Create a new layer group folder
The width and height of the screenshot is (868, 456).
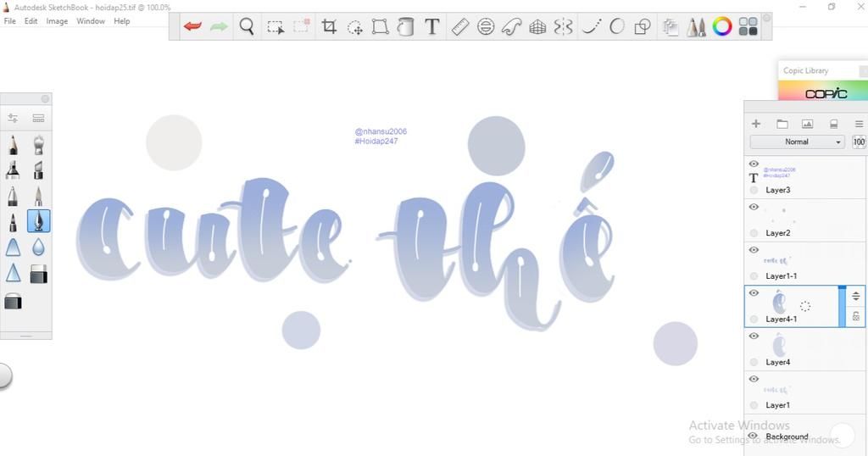pos(782,124)
